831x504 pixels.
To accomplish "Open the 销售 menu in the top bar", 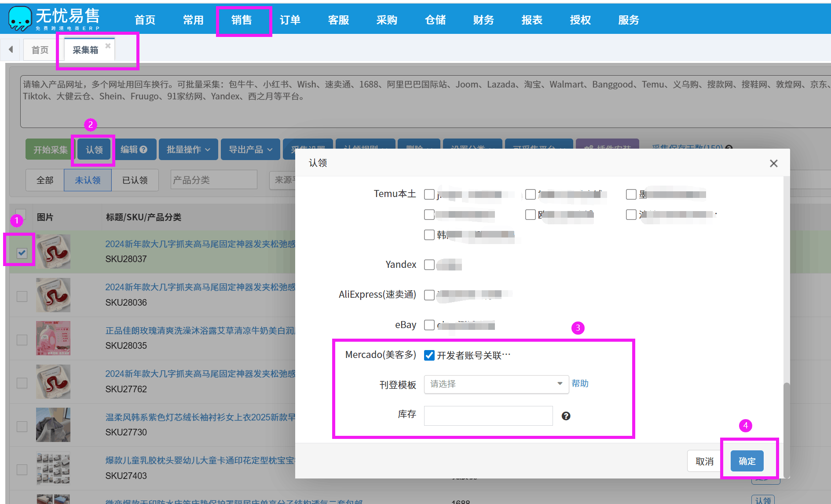I will 243,19.
